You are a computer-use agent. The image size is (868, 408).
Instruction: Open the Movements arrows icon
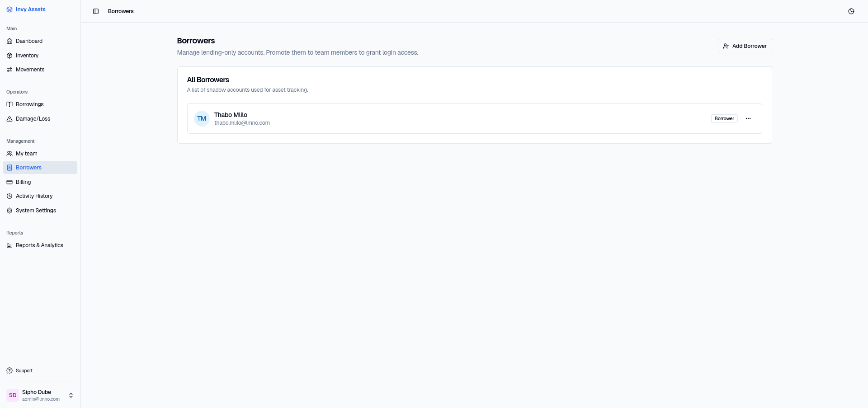[x=9, y=70]
